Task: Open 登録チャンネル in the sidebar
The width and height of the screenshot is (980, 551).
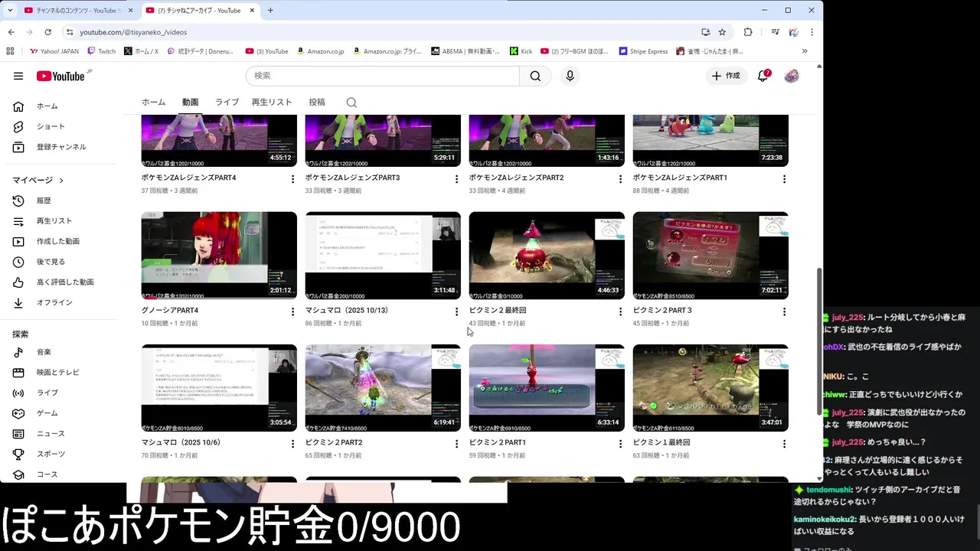Action: point(61,147)
